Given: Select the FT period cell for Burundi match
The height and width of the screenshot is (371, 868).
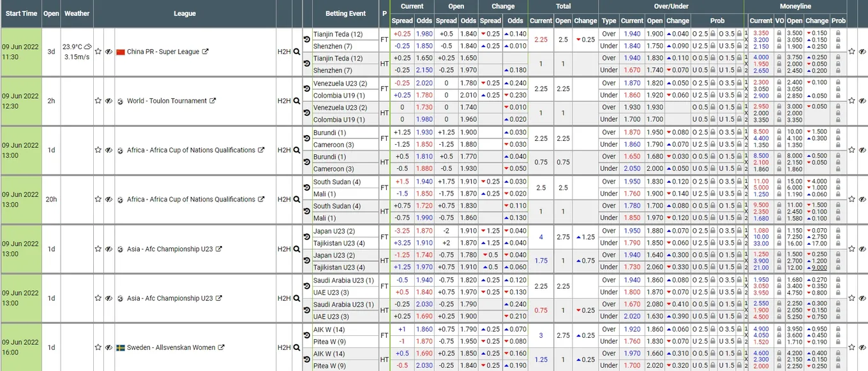Looking at the screenshot, I should click(x=384, y=138).
